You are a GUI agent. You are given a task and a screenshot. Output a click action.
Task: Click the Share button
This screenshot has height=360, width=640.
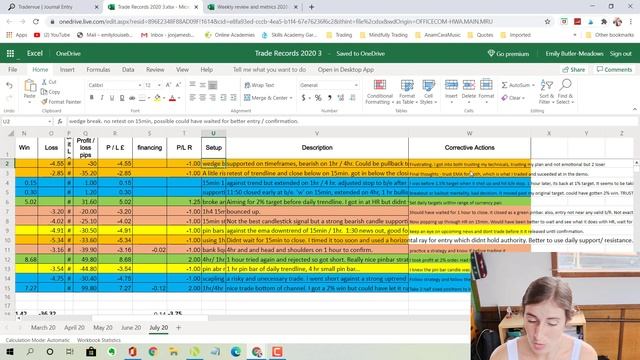pyautogui.click(x=573, y=69)
